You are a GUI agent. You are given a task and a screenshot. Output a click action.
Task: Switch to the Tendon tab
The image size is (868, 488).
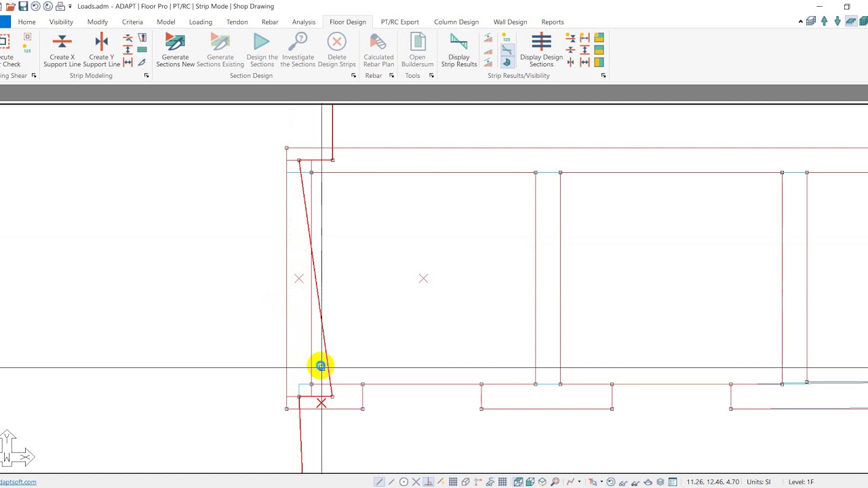coord(237,22)
